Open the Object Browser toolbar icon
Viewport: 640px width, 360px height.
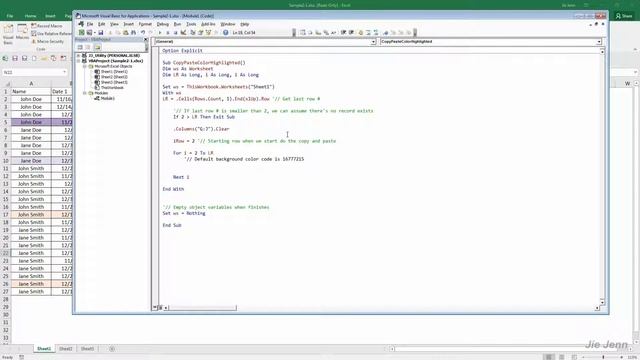click(208, 33)
